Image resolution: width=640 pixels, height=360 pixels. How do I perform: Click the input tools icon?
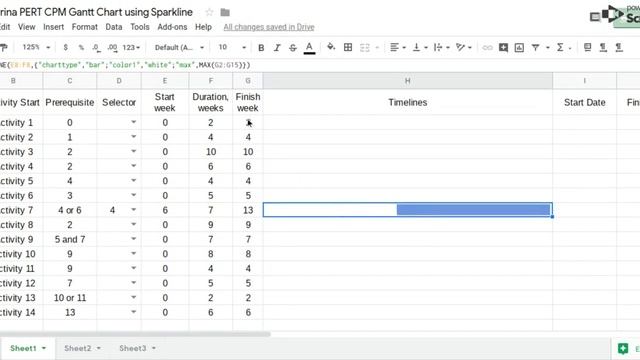(587, 47)
